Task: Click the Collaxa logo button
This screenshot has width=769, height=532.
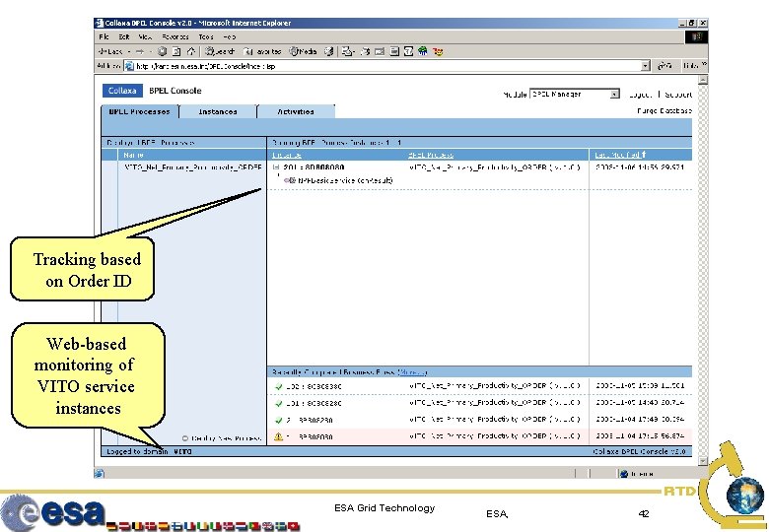Action: pos(122,91)
